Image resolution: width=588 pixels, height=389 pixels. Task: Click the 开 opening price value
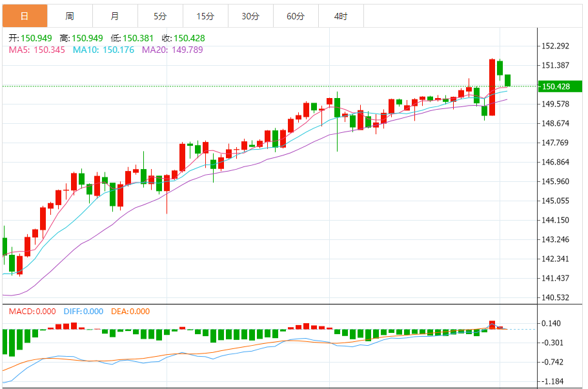36,38
